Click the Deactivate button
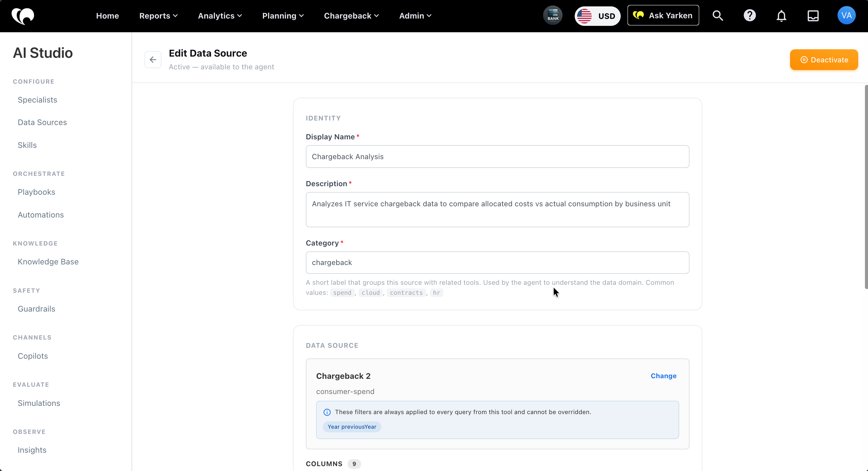This screenshot has height=471, width=868. [824, 60]
